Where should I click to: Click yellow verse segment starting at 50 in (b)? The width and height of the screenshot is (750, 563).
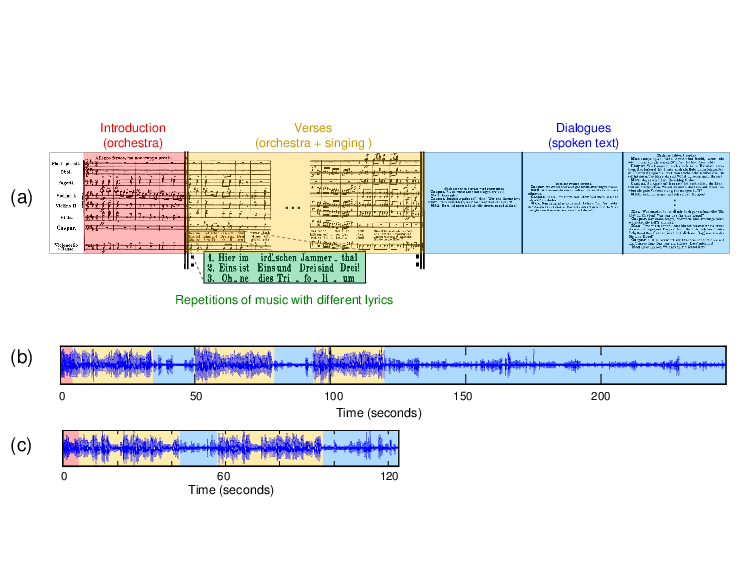[x=234, y=365]
